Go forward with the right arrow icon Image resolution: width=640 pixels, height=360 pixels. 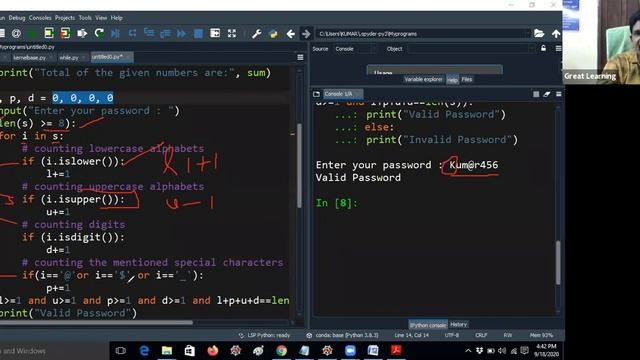(306, 34)
